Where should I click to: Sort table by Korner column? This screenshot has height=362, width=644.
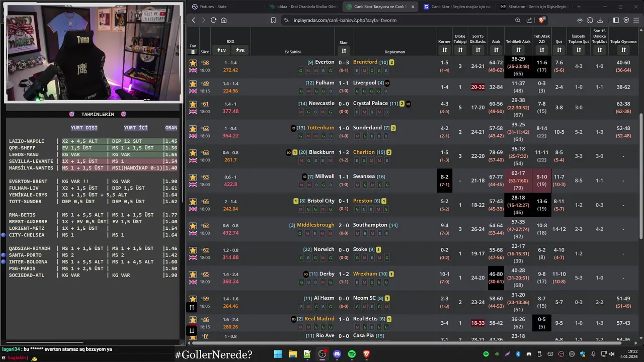[x=444, y=50]
